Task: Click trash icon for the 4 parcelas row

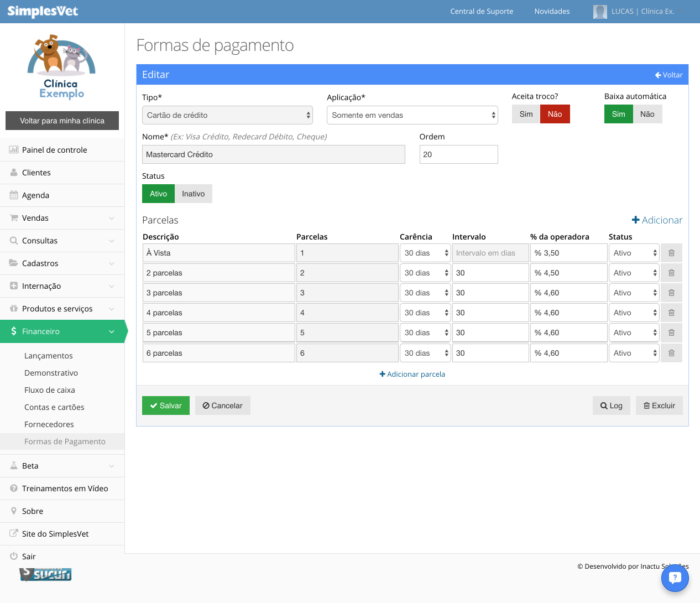Action: tap(671, 313)
